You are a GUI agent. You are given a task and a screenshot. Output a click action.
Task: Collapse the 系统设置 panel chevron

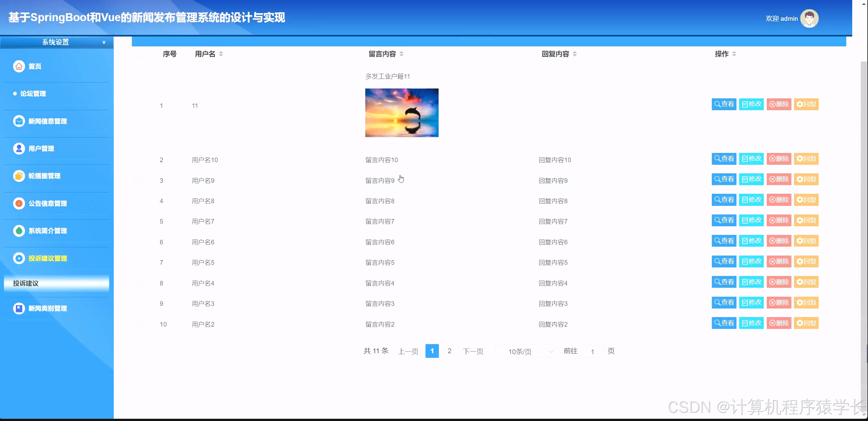coord(104,42)
